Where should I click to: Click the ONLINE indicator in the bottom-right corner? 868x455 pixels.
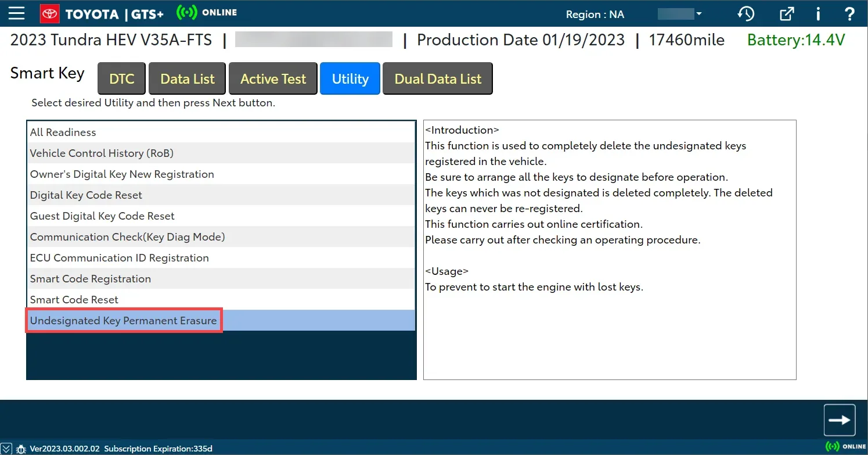point(845,446)
